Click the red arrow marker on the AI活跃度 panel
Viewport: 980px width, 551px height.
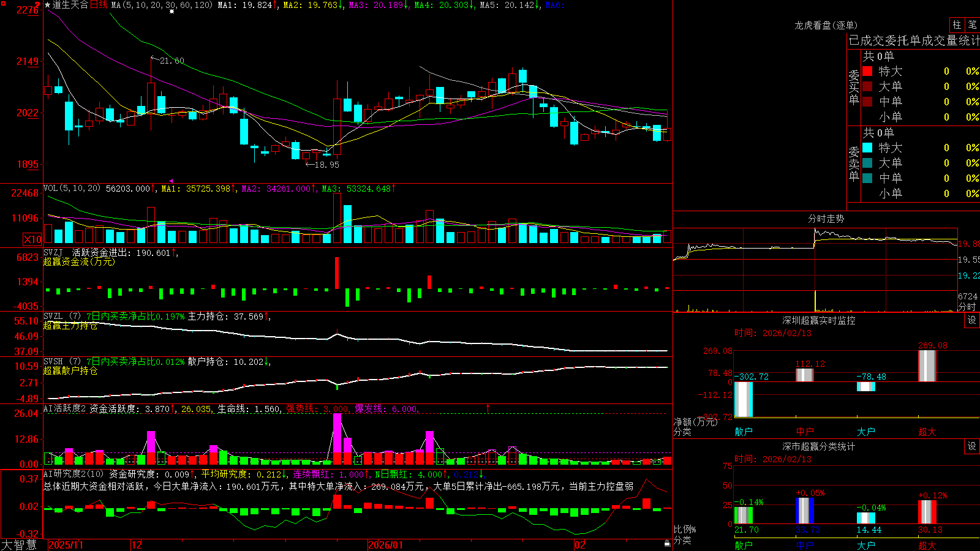pos(488,408)
